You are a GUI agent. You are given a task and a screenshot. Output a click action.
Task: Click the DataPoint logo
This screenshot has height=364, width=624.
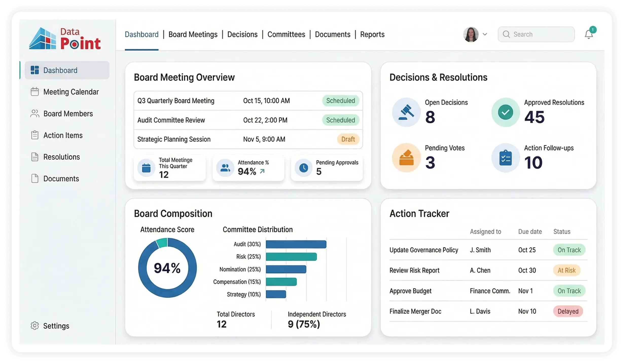click(65, 39)
